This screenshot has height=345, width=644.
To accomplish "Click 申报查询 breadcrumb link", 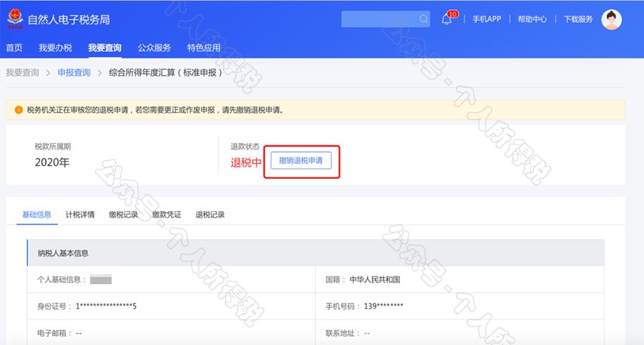I will click(x=74, y=73).
